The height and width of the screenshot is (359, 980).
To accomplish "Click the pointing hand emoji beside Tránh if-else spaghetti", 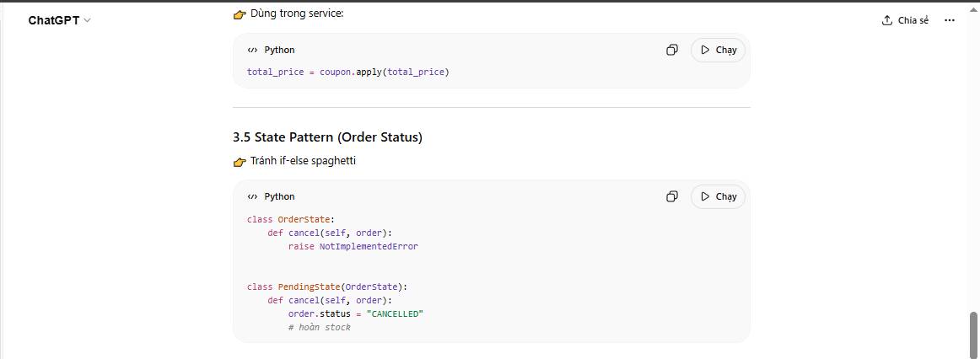I will click(240, 161).
